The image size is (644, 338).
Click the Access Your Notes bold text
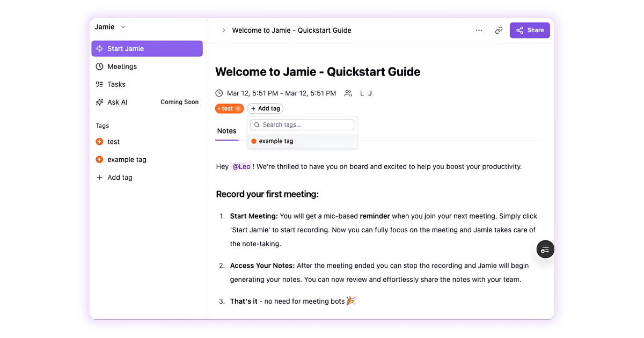(262, 266)
